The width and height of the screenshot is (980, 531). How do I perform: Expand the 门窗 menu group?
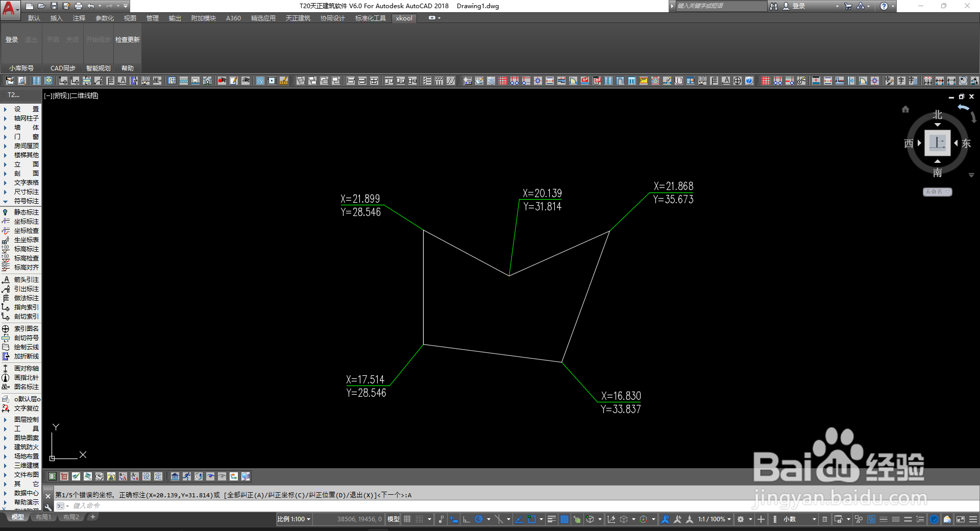coord(21,137)
